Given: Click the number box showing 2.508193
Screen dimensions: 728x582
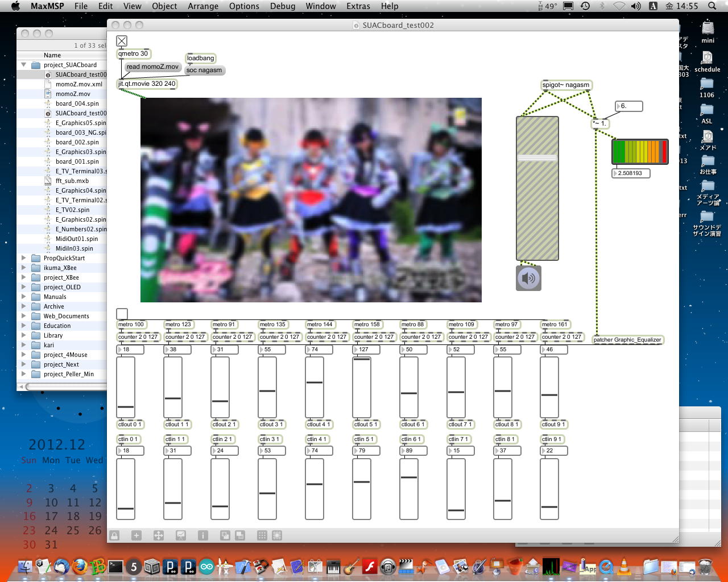Looking at the screenshot, I should point(632,173).
